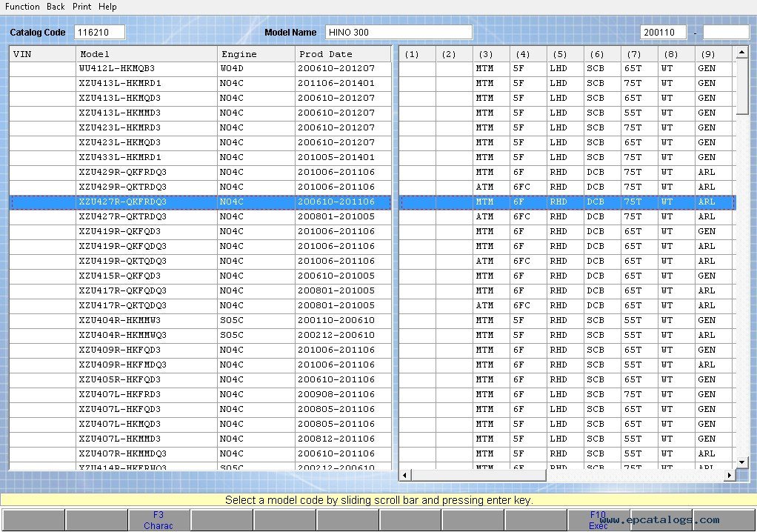This screenshot has width=757, height=532.
Task: Click the vertical scrollbar up arrow
Action: [742, 53]
